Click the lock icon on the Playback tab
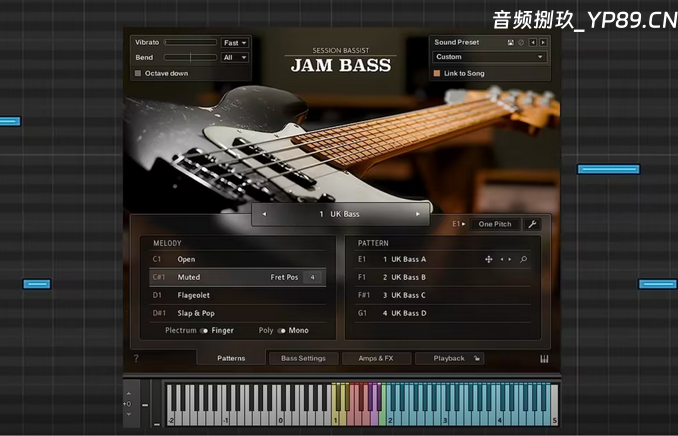678x436 pixels. (476, 358)
